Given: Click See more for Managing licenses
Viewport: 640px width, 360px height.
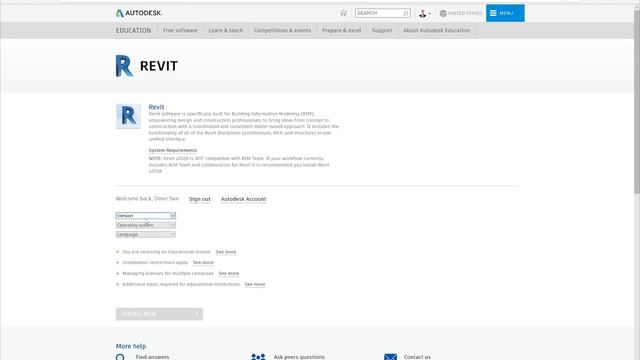Looking at the screenshot, I should pyautogui.click(x=229, y=273).
